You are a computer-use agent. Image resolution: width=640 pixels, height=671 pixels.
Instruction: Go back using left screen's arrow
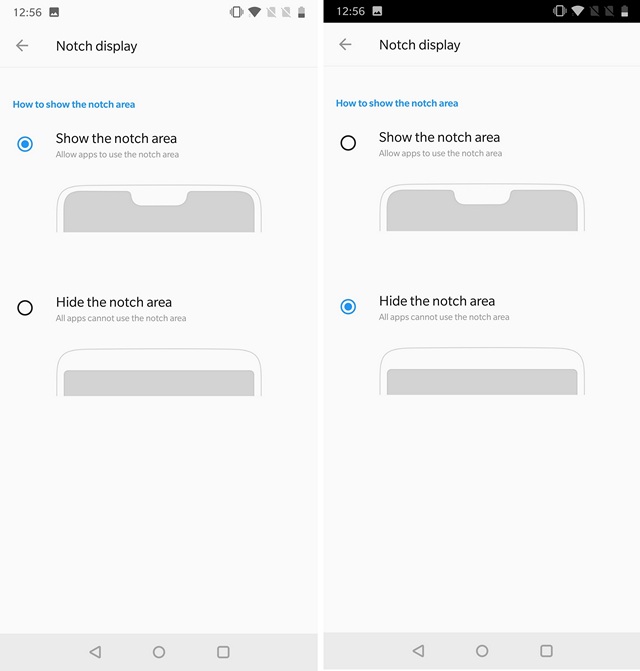(x=22, y=45)
